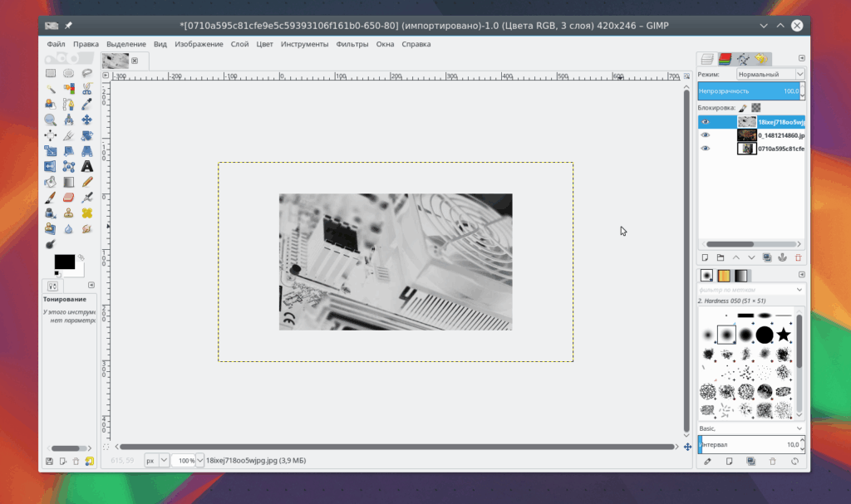Open the Слой menu
Image resolution: width=851 pixels, height=504 pixels.
(239, 45)
